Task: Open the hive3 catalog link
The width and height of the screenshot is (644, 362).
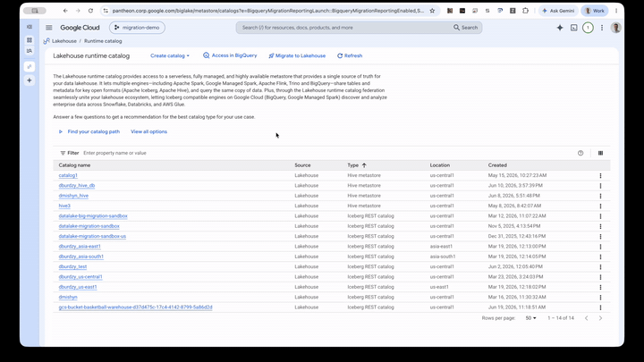Action: tap(64, 206)
